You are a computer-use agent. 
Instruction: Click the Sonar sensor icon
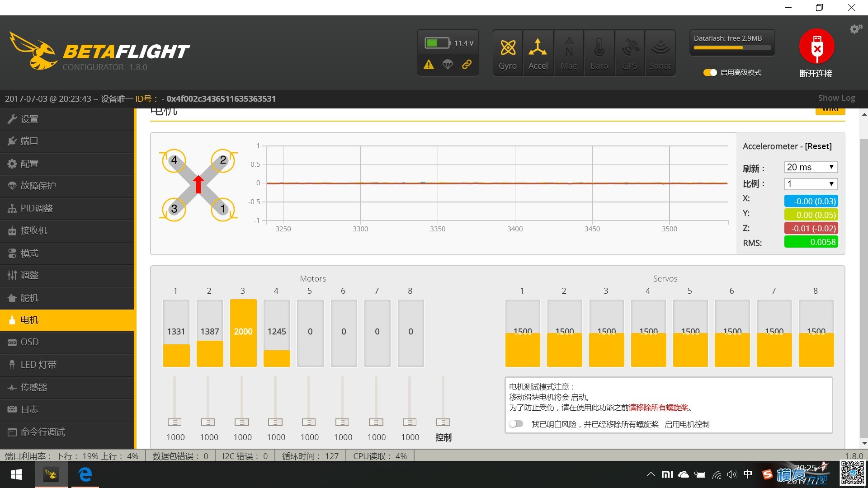point(660,53)
